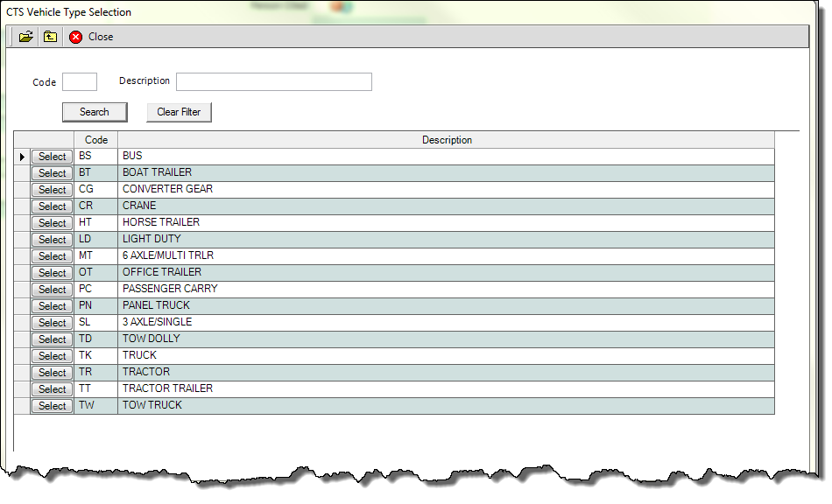
Task: Sort by the Description column header
Action: click(447, 140)
